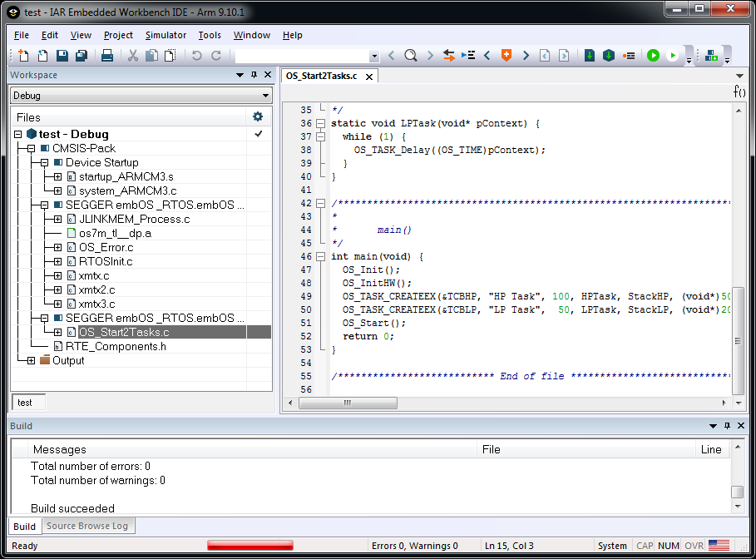The width and height of the screenshot is (756, 559).
Task: Click the Save All icon
Action: tap(82, 56)
